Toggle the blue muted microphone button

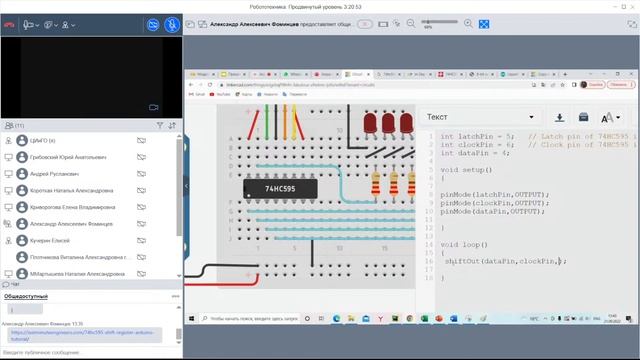[x=172, y=25]
